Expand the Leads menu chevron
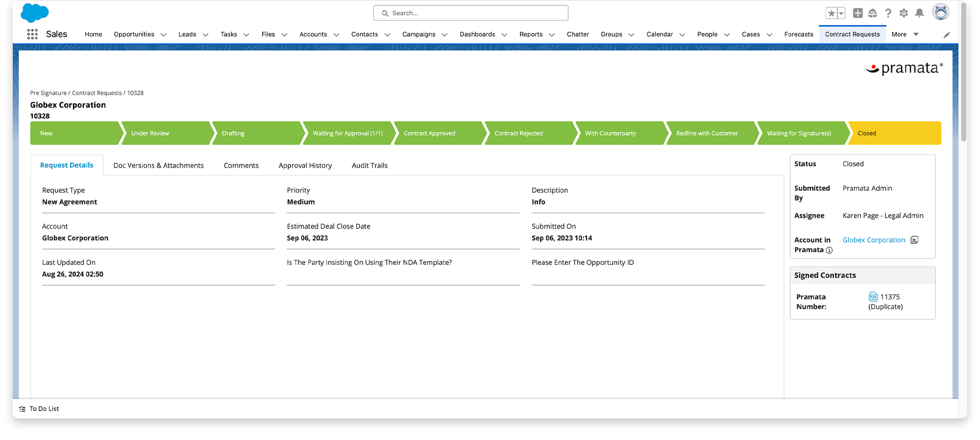The width and height of the screenshot is (980, 440). point(206,35)
